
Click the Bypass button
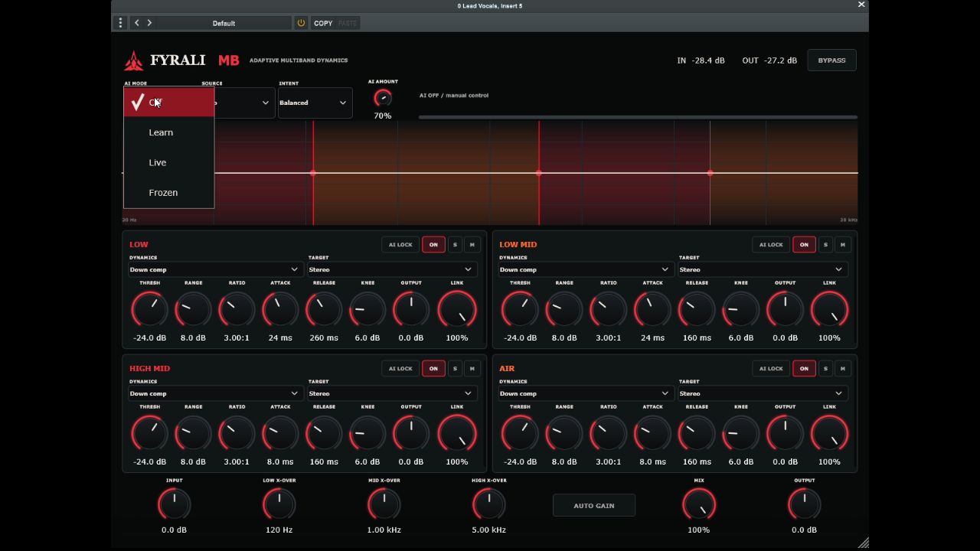coord(831,60)
